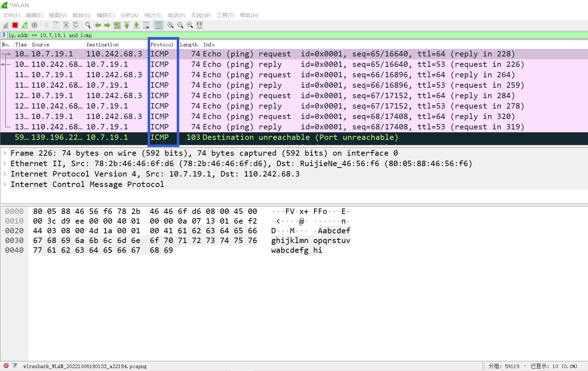This screenshot has width=588, height=371.
Task: Open the find packet magnifier
Action: (88, 25)
